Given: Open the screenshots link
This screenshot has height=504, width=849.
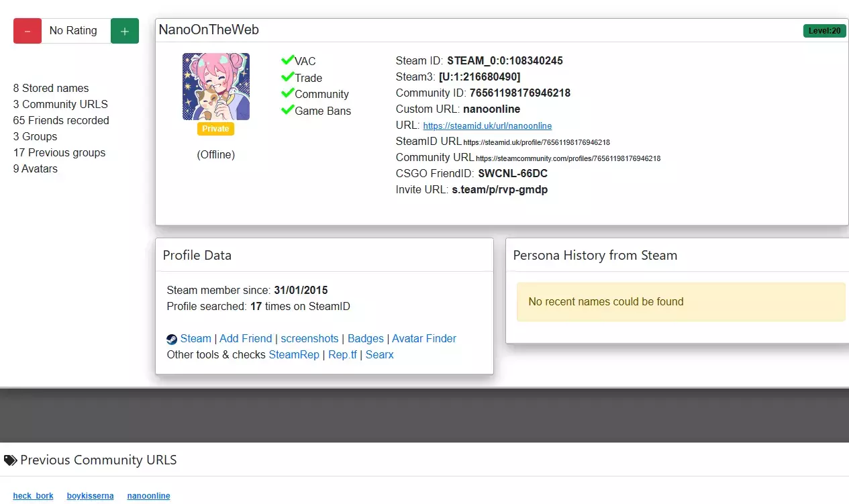Looking at the screenshot, I should tap(309, 338).
